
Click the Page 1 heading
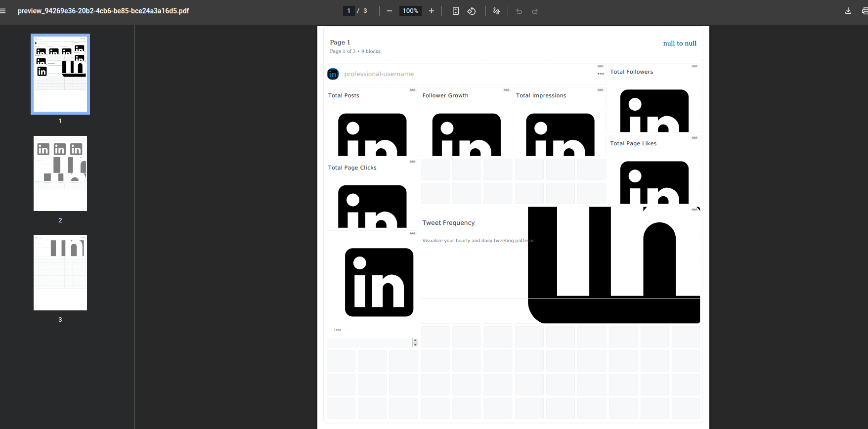(340, 43)
